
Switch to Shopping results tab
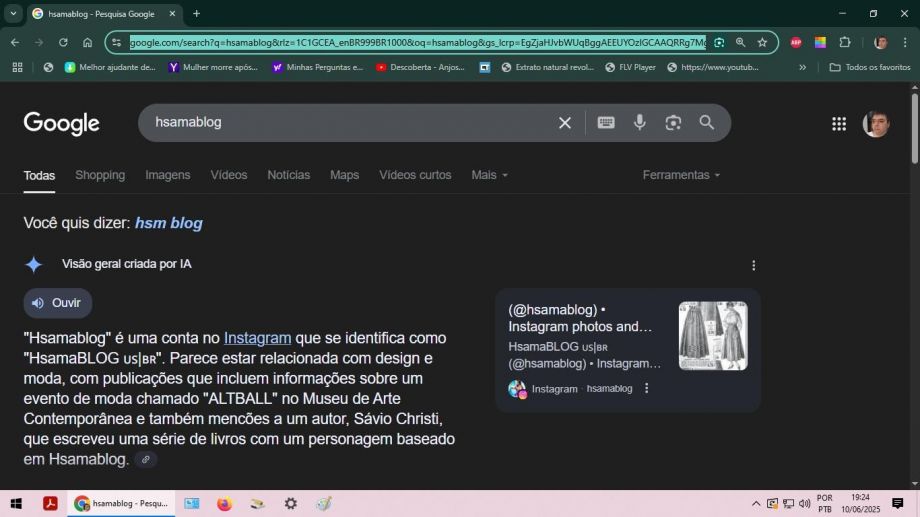[100, 175]
